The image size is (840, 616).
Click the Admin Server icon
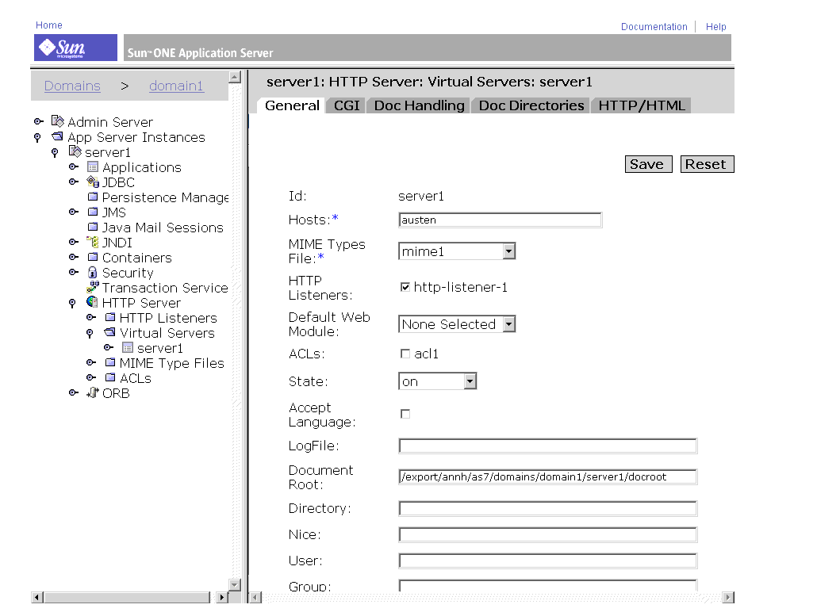57,121
